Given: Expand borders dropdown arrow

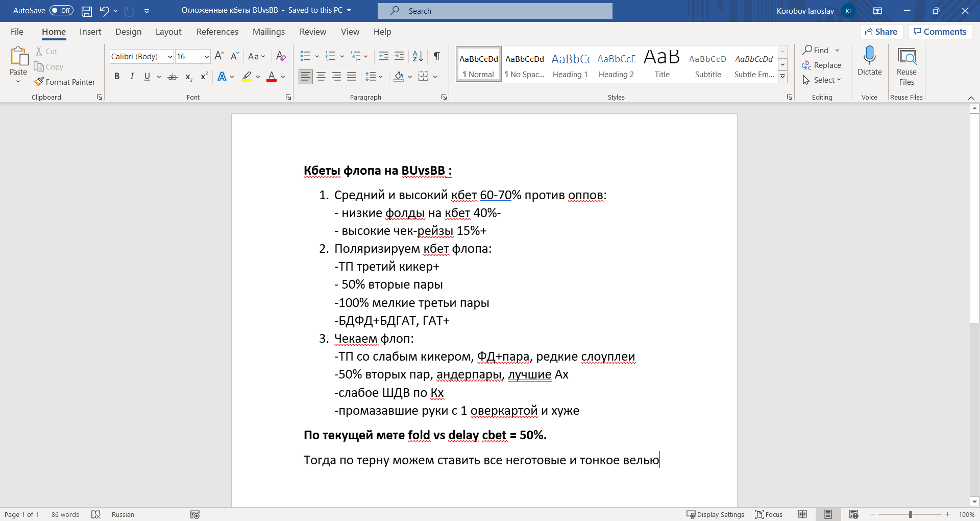Looking at the screenshot, I should (435, 77).
